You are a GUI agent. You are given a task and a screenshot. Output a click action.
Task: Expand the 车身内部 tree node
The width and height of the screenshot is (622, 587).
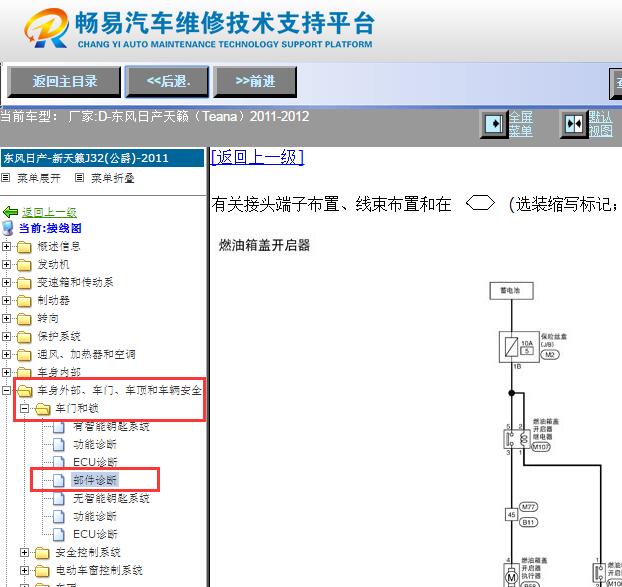(x=6, y=372)
